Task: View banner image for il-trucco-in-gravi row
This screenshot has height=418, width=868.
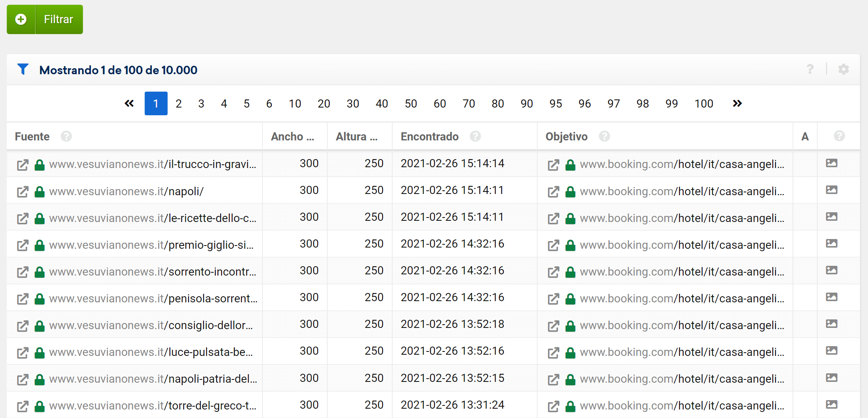Action: tap(831, 163)
